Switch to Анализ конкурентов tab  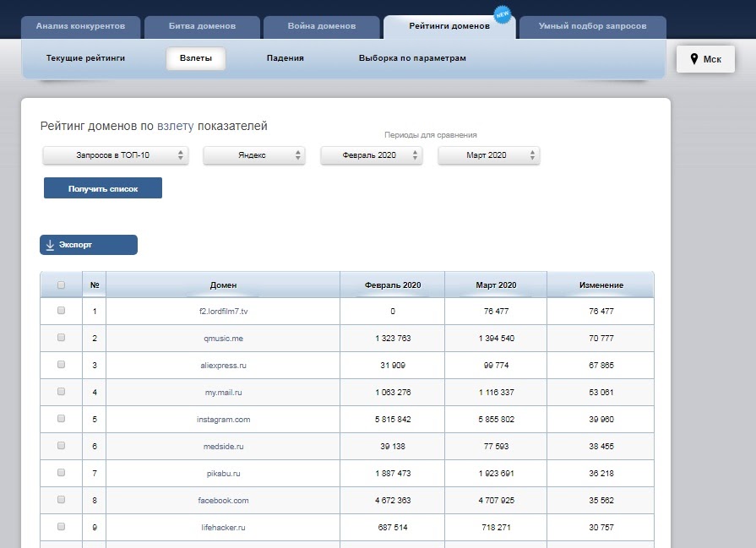pos(80,27)
